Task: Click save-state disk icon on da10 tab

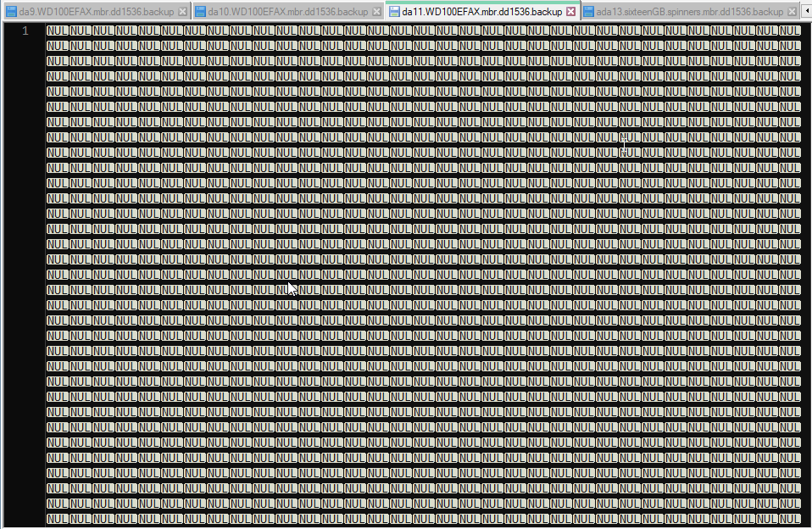Action: click(x=200, y=11)
